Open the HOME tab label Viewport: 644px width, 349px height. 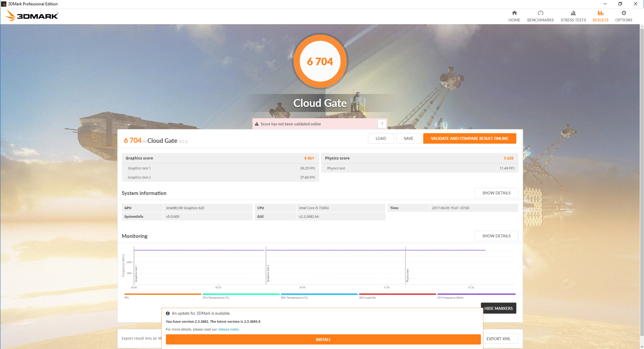tap(514, 20)
